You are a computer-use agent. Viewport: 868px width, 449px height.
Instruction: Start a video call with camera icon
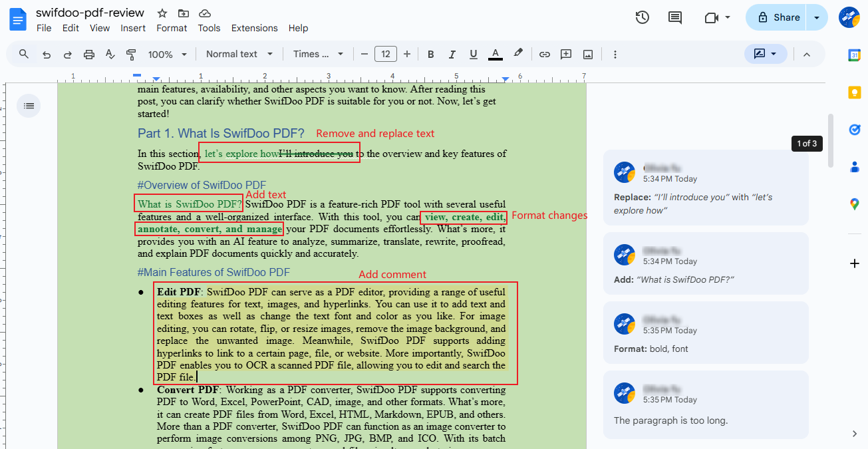click(712, 18)
